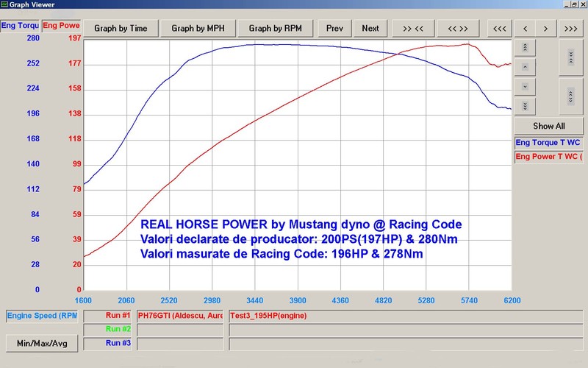This screenshot has height=368, width=588.
Task: Pan graph up fast with double up chevrons
Action: pyautogui.click(x=525, y=48)
